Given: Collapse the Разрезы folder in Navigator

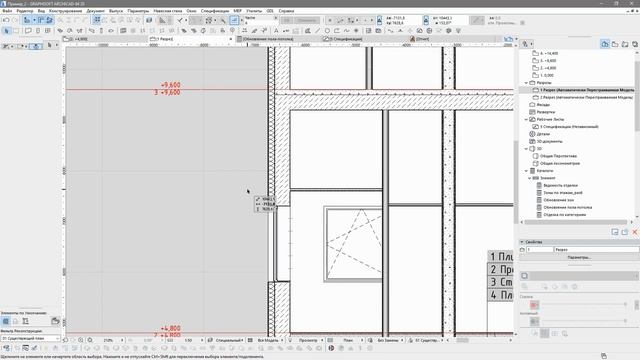Looking at the screenshot, I should tap(526, 83).
